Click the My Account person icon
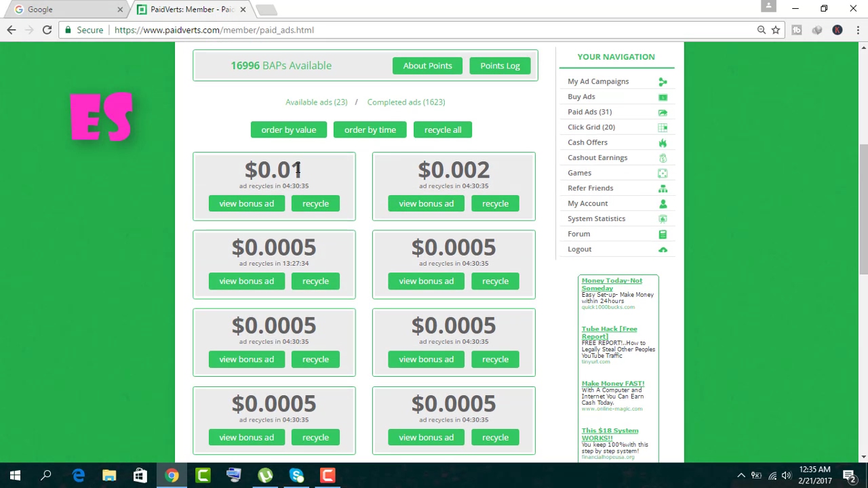This screenshot has height=488, width=868. click(663, 203)
